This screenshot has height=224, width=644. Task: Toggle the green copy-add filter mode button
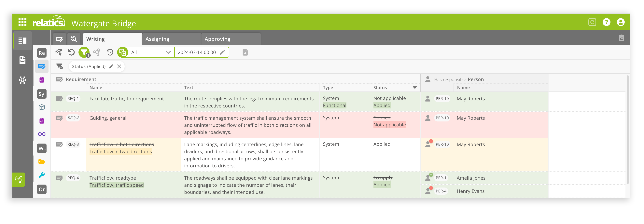(x=123, y=52)
